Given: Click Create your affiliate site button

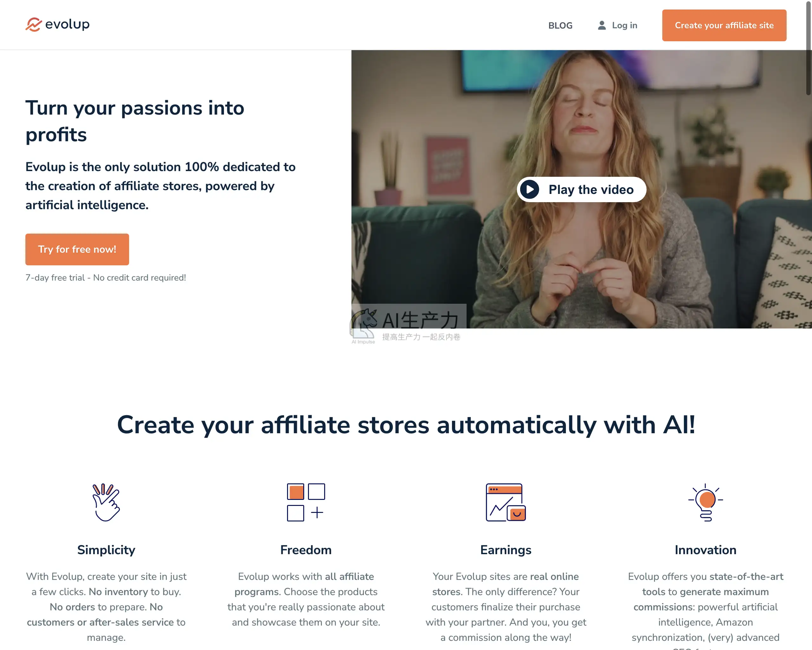Looking at the screenshot, I should pyautogui.click(x=724, y=25).
